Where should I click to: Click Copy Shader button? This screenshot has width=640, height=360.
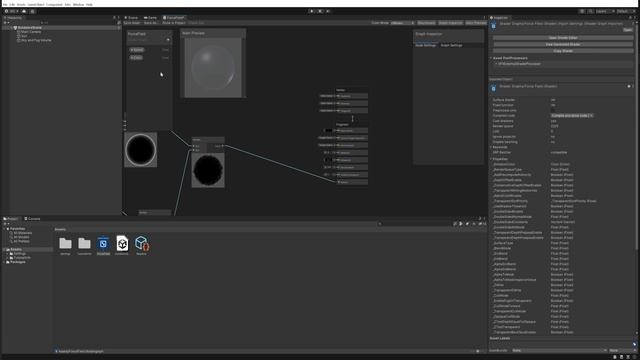pos(563,51)
